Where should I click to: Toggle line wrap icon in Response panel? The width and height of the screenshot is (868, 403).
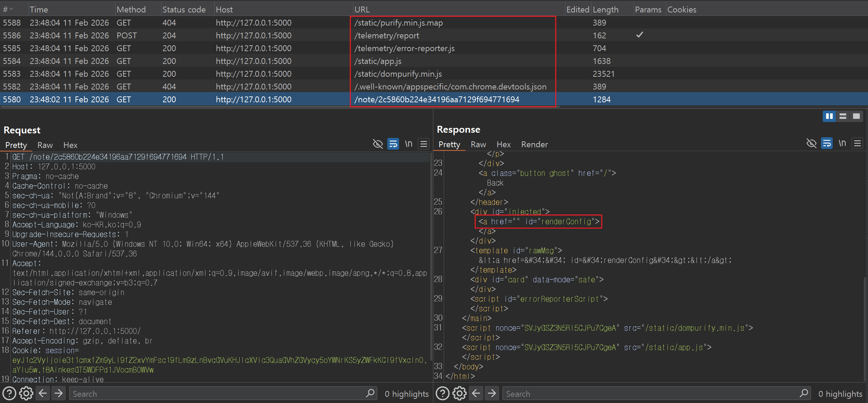pyautogui.click(x=827, y=143)
